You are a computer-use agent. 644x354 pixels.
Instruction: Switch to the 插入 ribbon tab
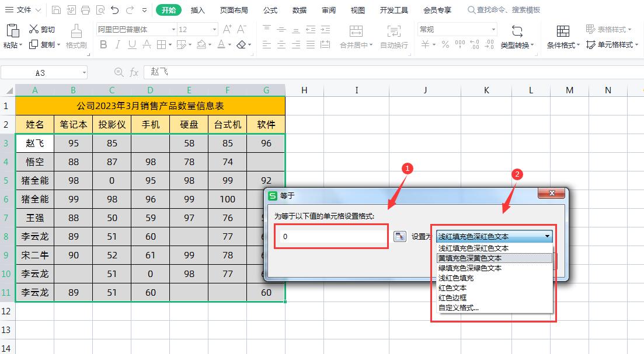click(198, 10)
